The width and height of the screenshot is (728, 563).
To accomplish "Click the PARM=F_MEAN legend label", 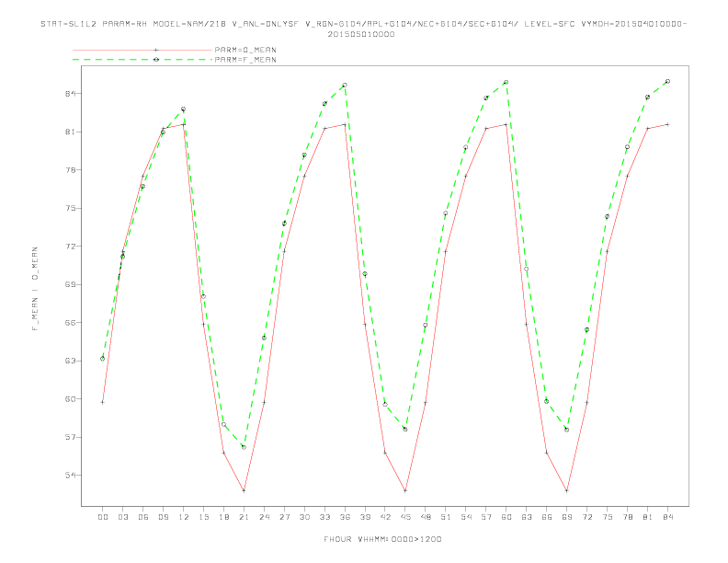I will 245,60.
